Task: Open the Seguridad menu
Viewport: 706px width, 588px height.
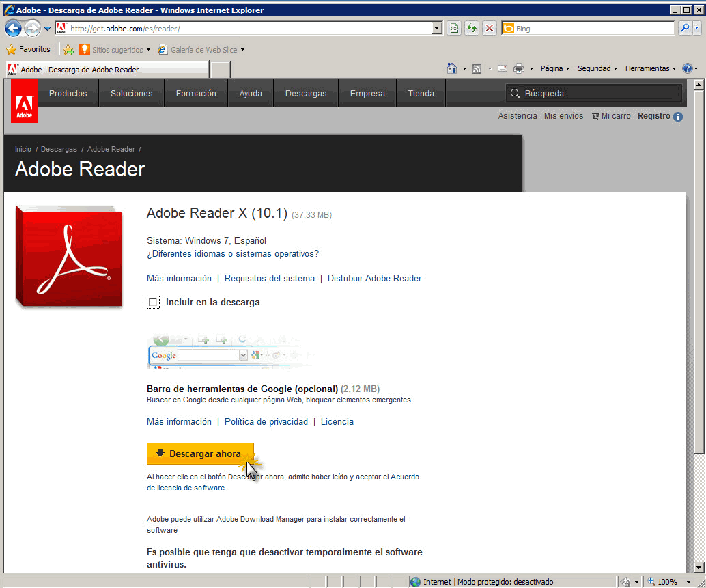Action: pos(597,68)
